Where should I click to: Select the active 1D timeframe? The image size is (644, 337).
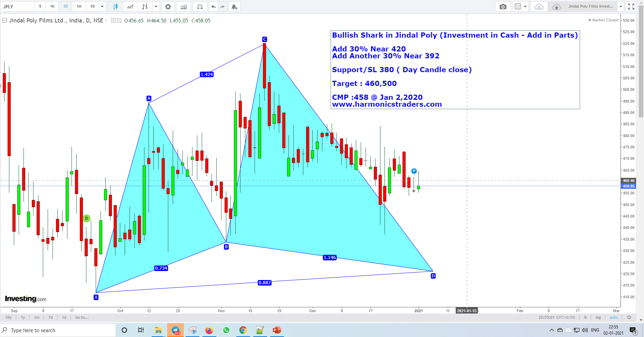(x=66, y=7)
